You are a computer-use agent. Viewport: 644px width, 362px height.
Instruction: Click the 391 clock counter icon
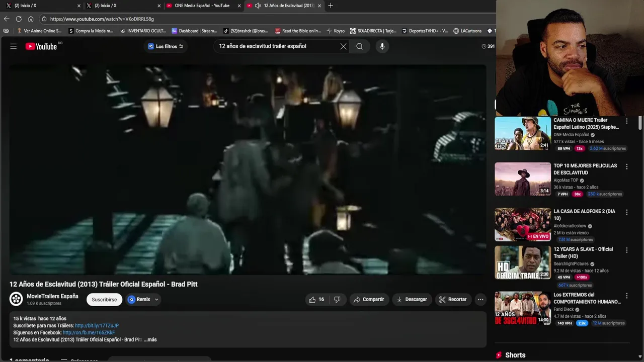click(484, 46)
